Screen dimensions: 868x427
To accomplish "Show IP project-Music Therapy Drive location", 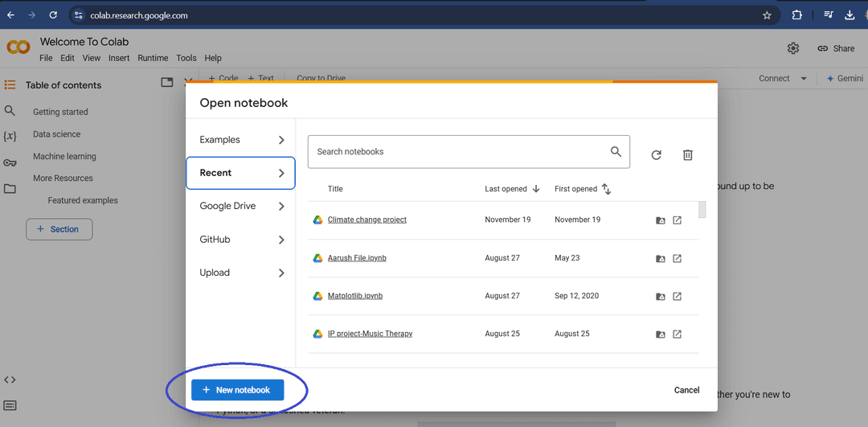I will [x=661, y=335].
